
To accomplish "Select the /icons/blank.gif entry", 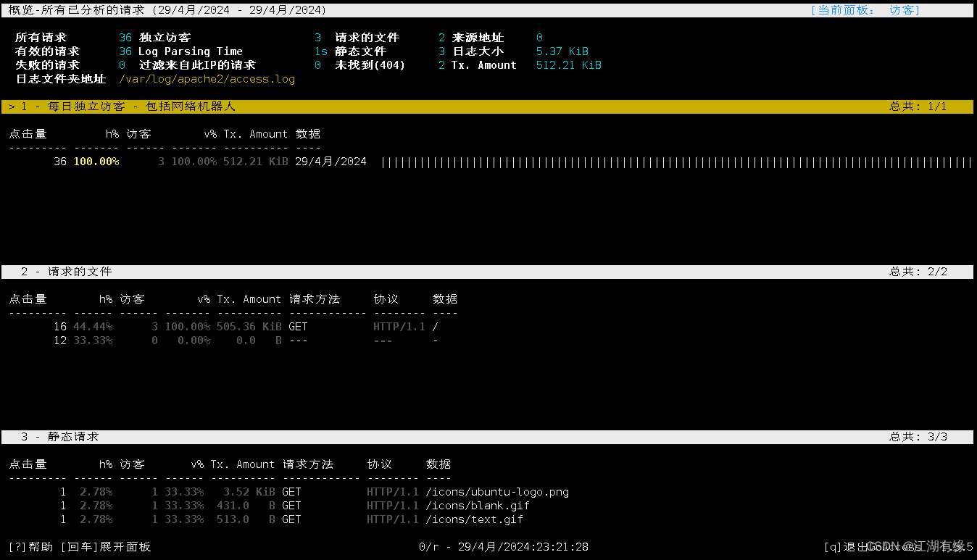I will click(x=478, y=505).
